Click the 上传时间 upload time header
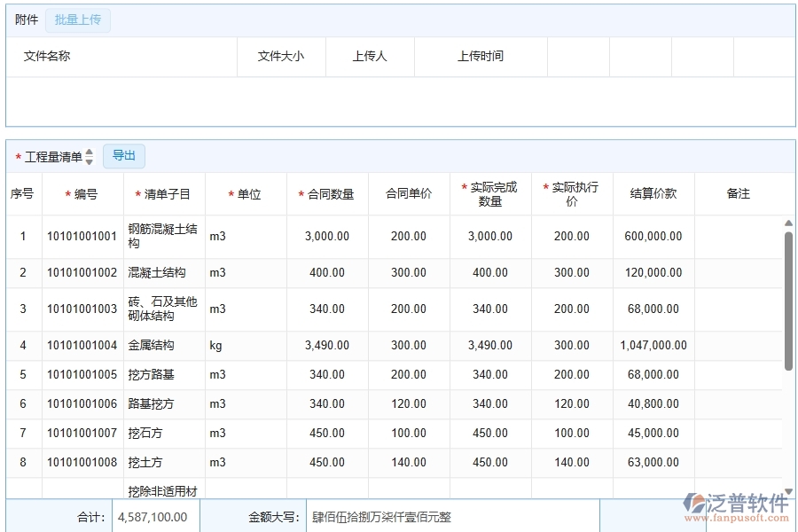 tap(481, 56)
